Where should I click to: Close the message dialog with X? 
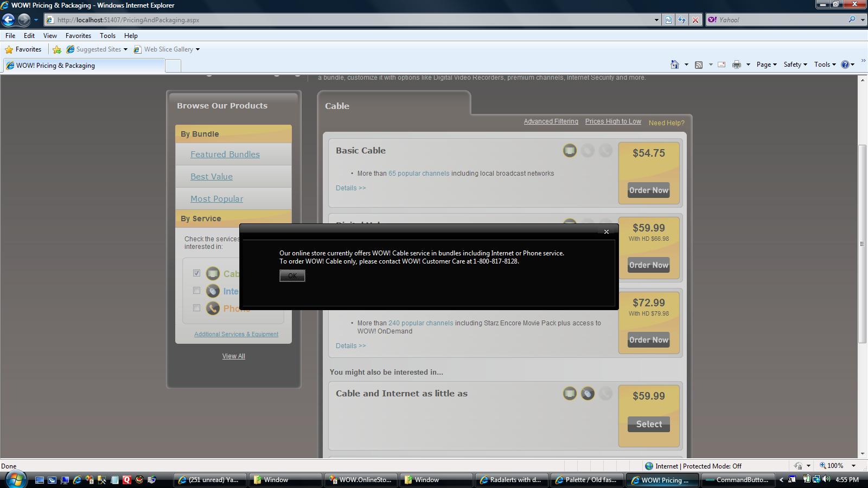[x=607, y=232]
